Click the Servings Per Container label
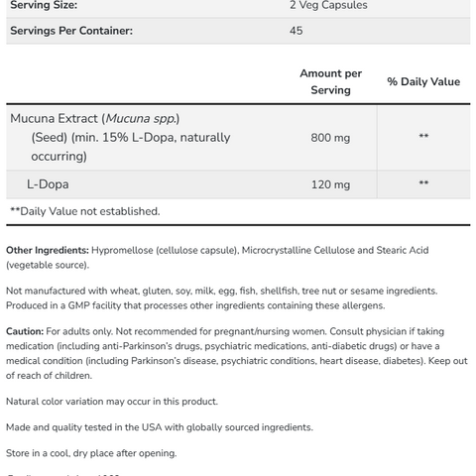 (x=71, y=31)
